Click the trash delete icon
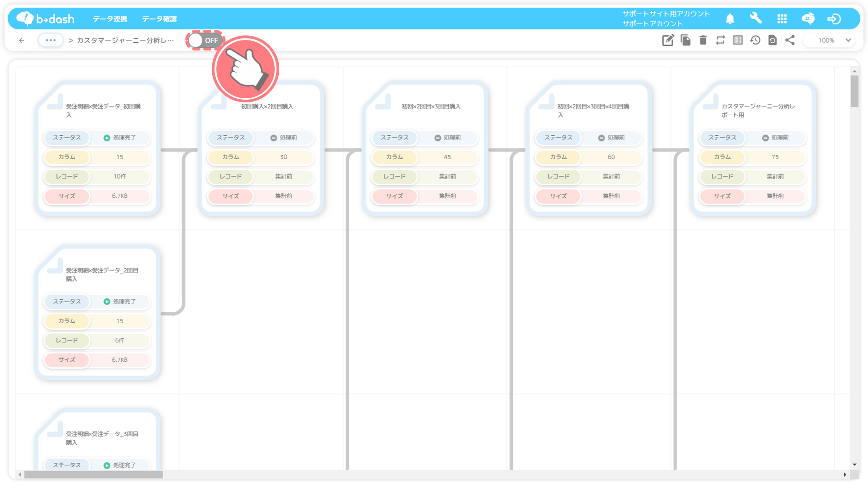The image size is (868, 488). (703, 40)
